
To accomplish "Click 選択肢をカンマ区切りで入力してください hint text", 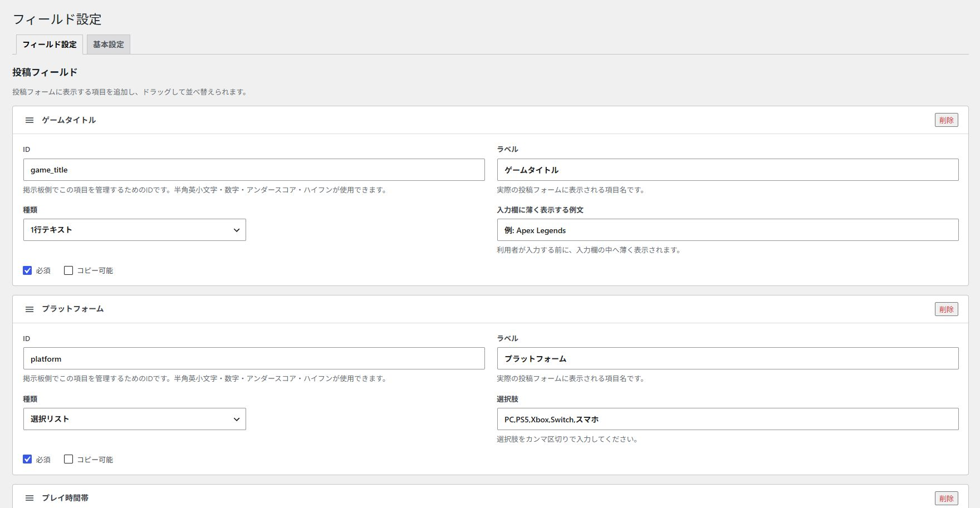I will (x=567, y=439).
